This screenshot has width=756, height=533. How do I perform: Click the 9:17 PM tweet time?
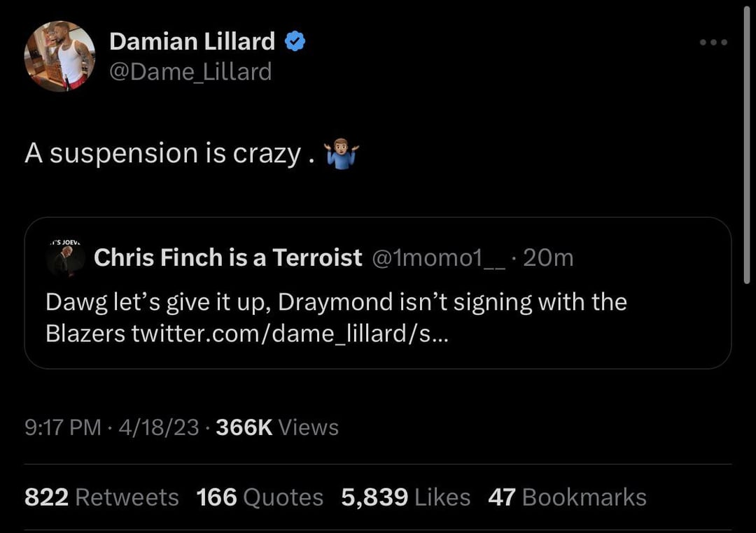click(63, 427)
